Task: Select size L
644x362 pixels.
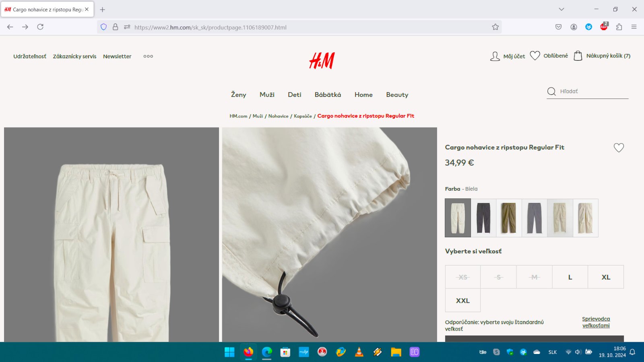Action: [570, 277]
